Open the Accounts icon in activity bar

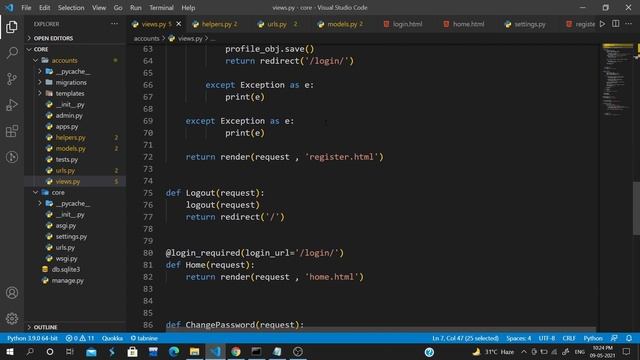12,293
